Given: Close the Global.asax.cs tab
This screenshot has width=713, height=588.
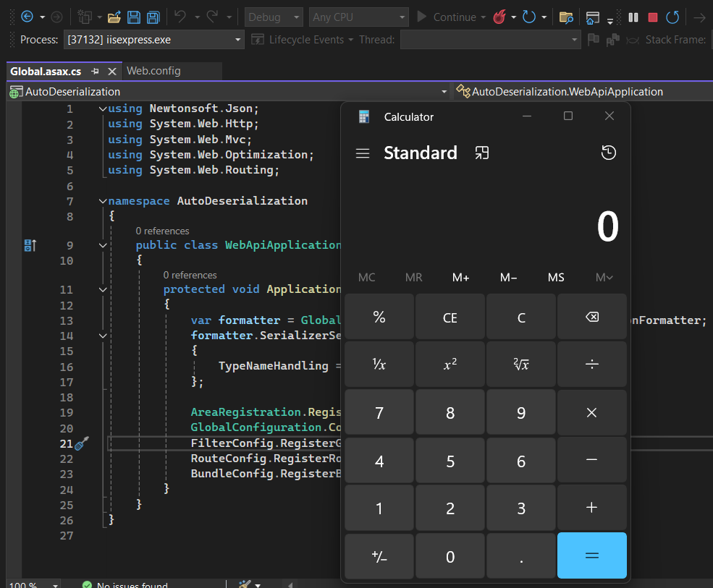Looking at the screenshot, I should click(112, 72).
